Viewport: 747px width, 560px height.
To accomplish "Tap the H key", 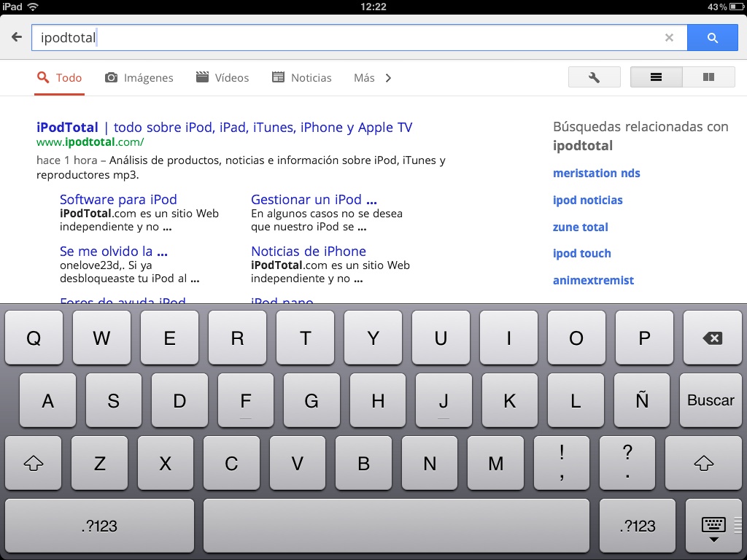I will coord(378,400).
